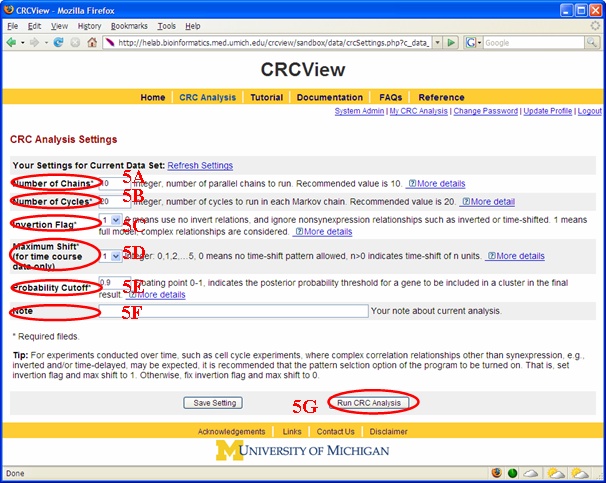Click into the Google search box
The image size is (606, 483).
(x=534, y=43)
